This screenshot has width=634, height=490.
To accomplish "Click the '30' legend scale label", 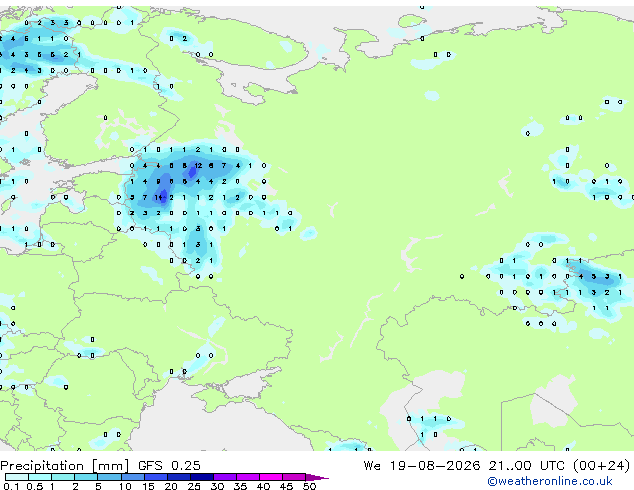I will pos(217,486).
